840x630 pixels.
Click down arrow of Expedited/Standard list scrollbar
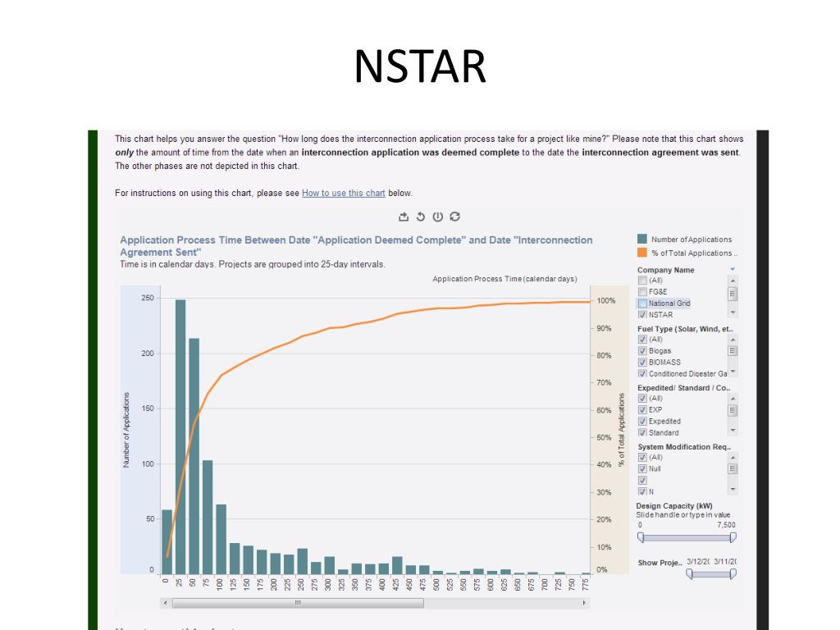[733, 430]
